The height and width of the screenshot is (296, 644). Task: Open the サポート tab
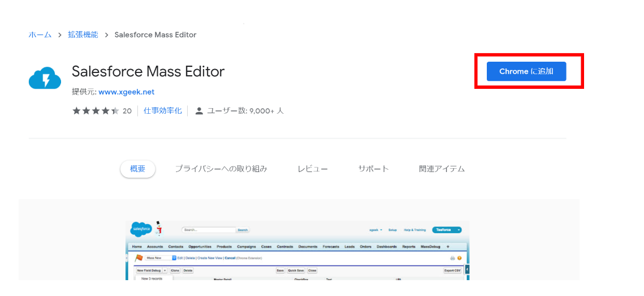(373, 169)
